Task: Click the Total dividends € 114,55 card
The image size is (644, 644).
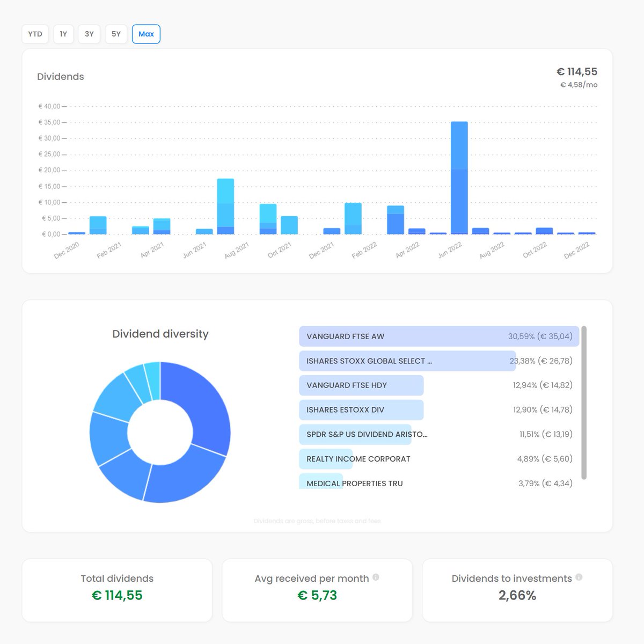Action: (x=117, y=590)
